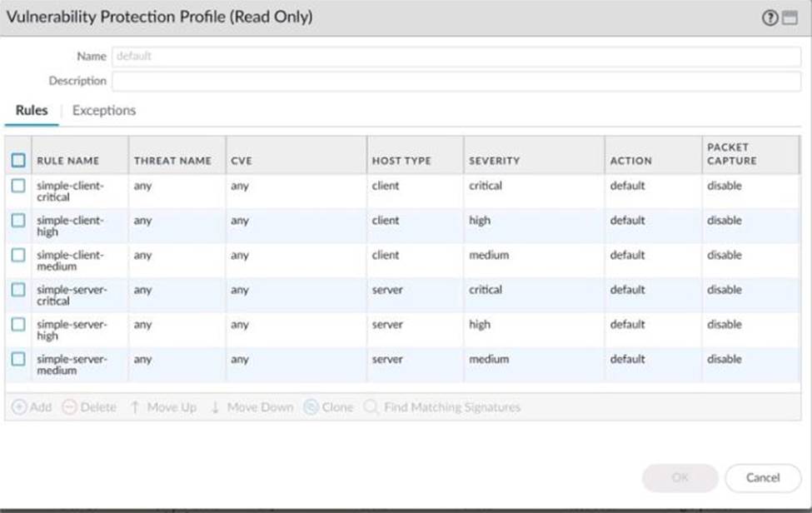Image resolution: width=812 pixels, height=513 pixels.
Task: Click the window maximize icon in header
Action: click(x=790, y=17)
